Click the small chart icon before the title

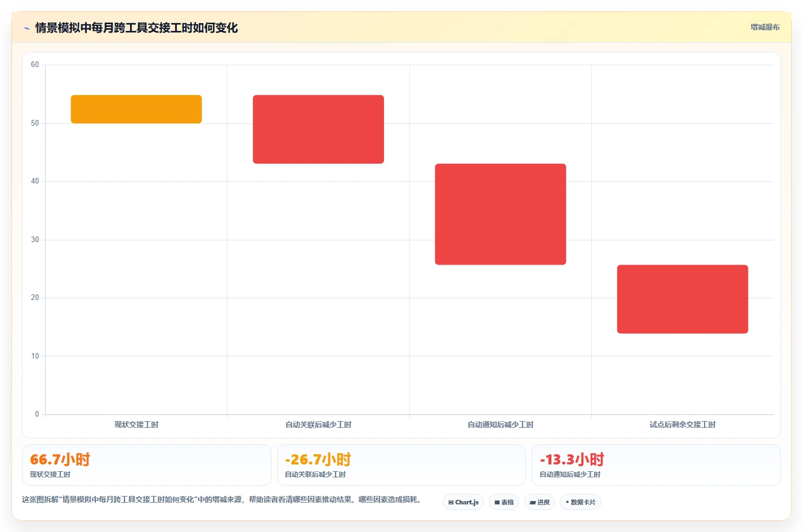click(x=26, y=28)
